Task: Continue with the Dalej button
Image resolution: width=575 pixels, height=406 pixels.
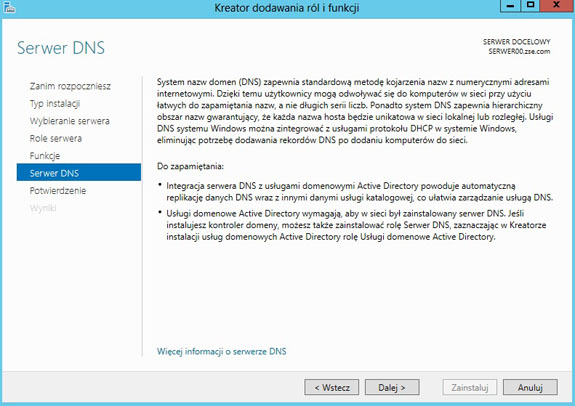Action: 392,387
